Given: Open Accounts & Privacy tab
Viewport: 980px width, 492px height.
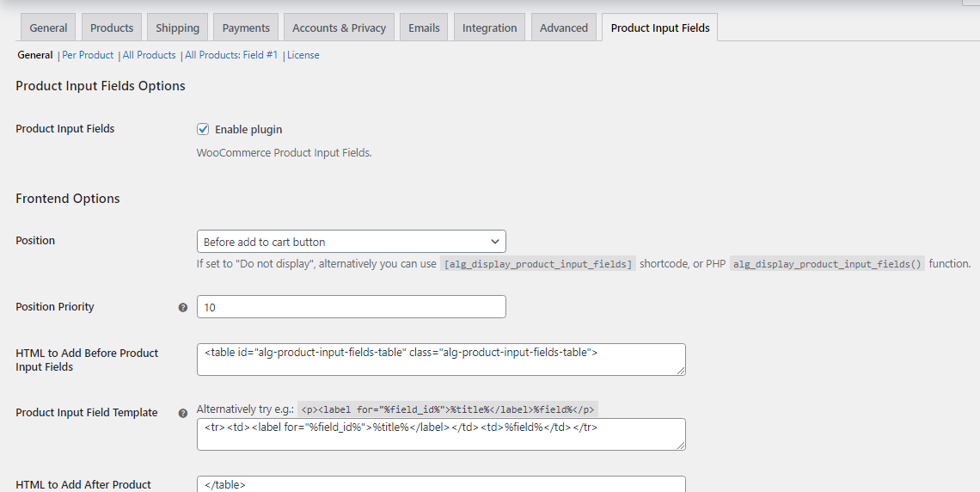Looking at the screenshot, I should point(339,28).
